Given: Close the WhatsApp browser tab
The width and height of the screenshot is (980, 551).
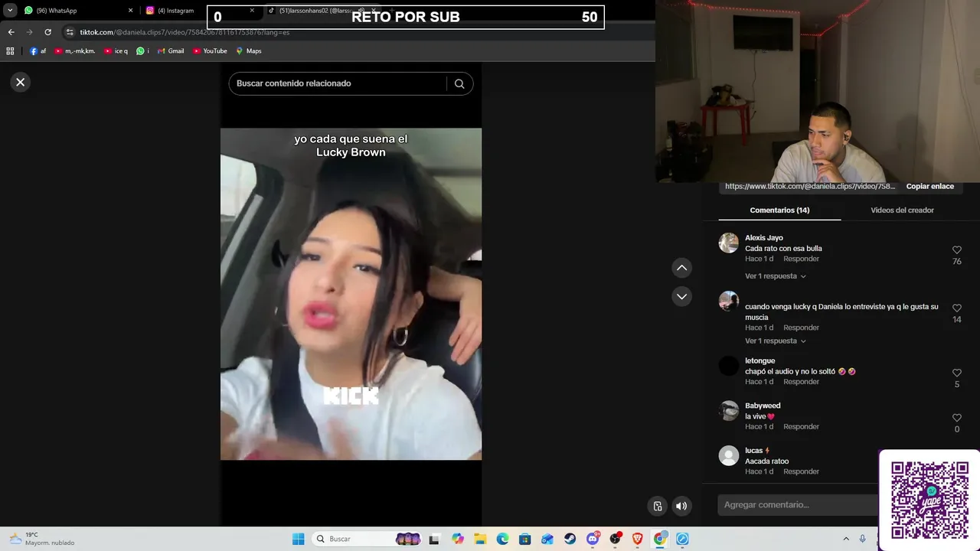Looking at the screenshot, I should [x=130, y=11].
